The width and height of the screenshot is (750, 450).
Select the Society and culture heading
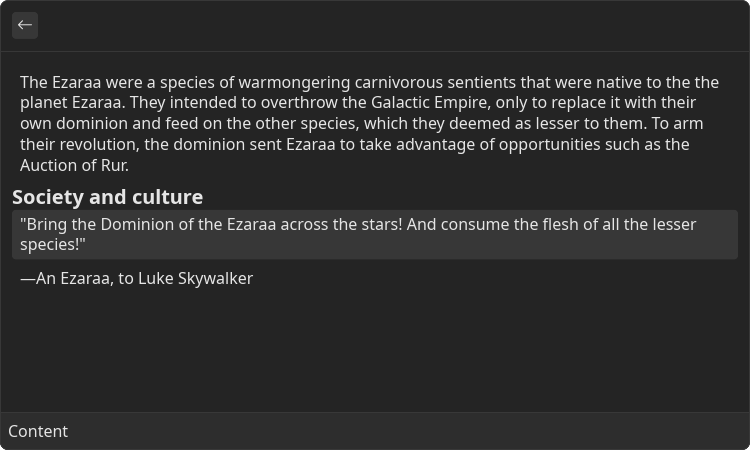click(x=108, y=197)
